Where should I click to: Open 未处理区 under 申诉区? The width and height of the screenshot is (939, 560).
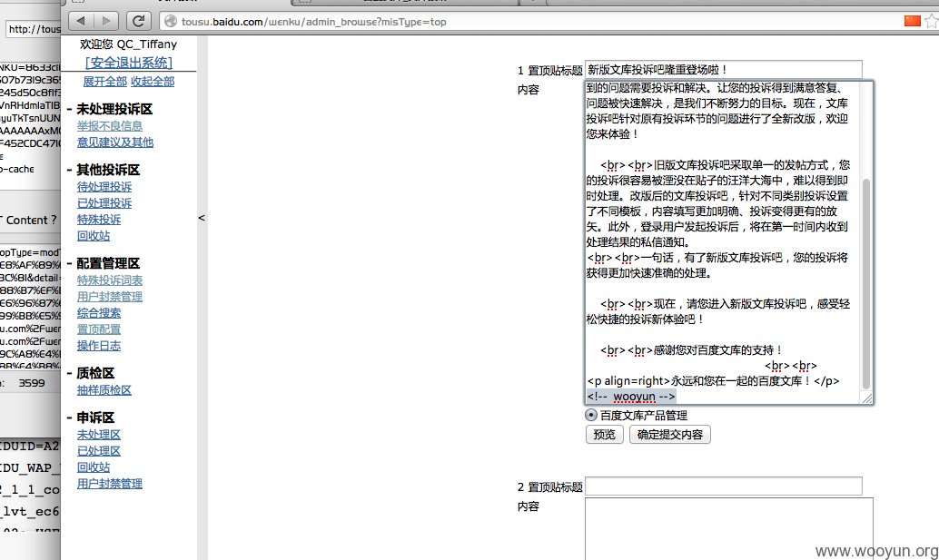pyautogui.click(x=99, y=435)
